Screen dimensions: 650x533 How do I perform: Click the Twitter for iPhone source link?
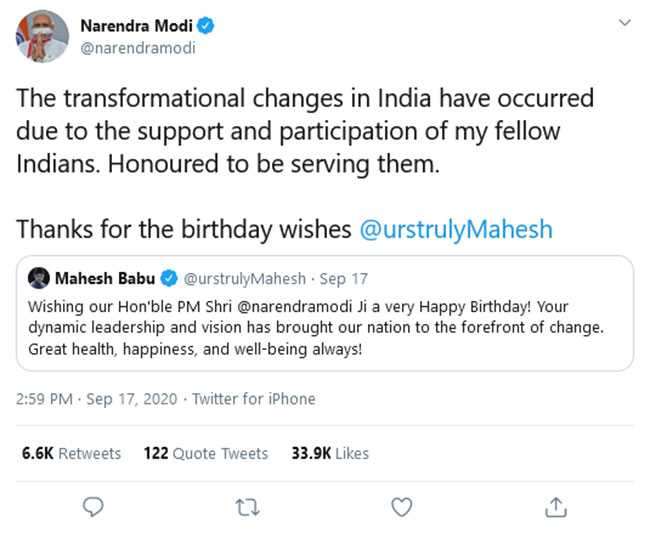[x=253, y=399]
